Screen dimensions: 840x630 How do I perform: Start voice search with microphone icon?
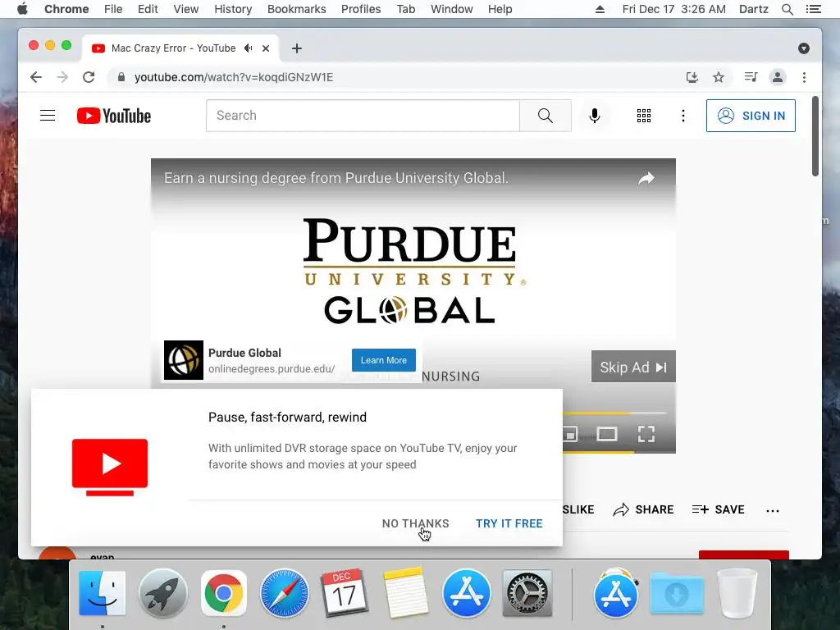pos(594,116)
